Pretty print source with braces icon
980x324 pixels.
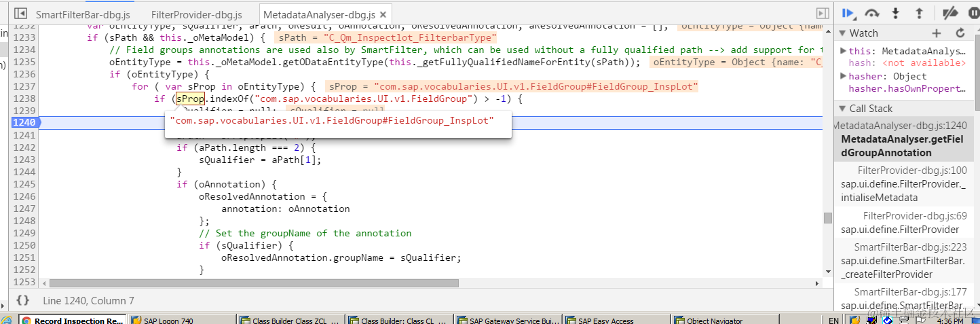[x=22, y=300]
